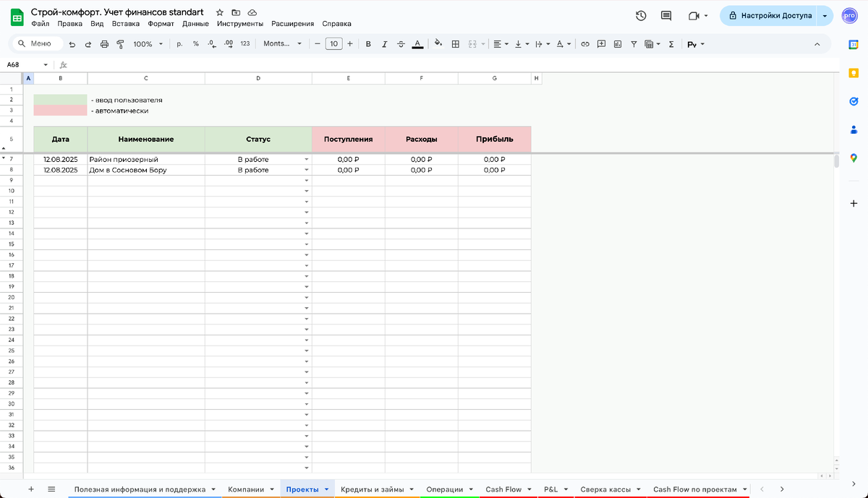Open the Данные menu
This screenshot has width=868, height=498.
[195, 24]
